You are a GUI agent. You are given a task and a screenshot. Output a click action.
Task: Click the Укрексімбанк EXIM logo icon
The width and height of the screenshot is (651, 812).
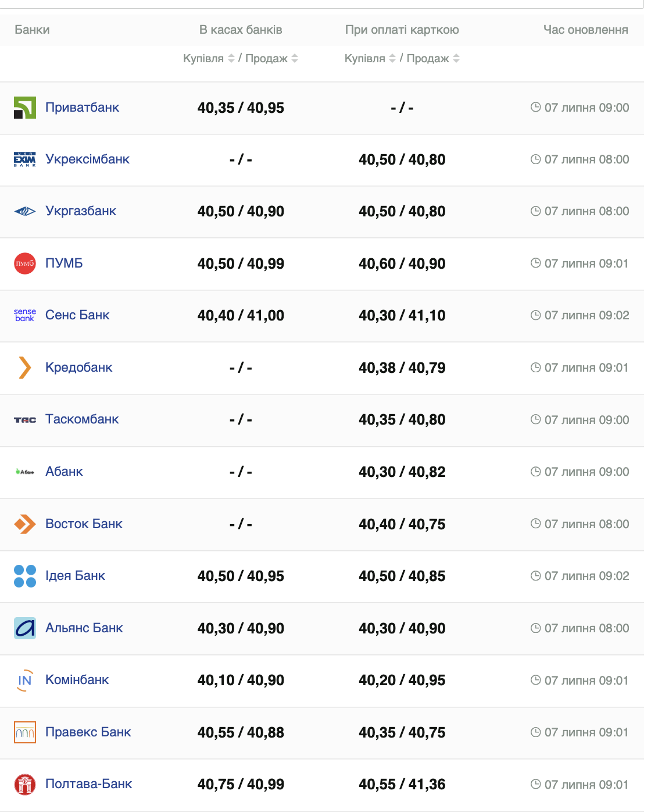click(x=25, y=159)
